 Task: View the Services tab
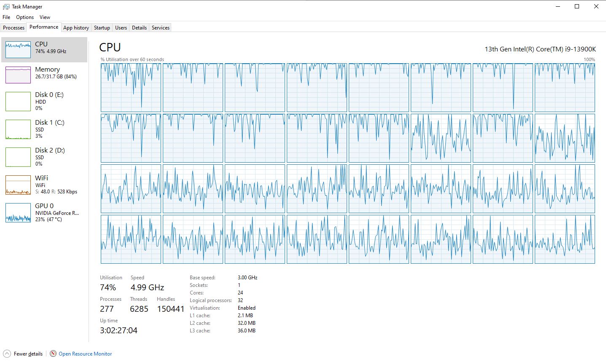pos(160,27)
